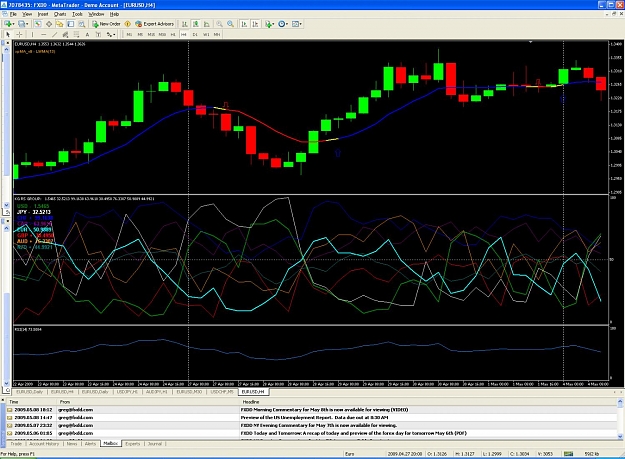Select the Text tool A

tap(87, 35)
